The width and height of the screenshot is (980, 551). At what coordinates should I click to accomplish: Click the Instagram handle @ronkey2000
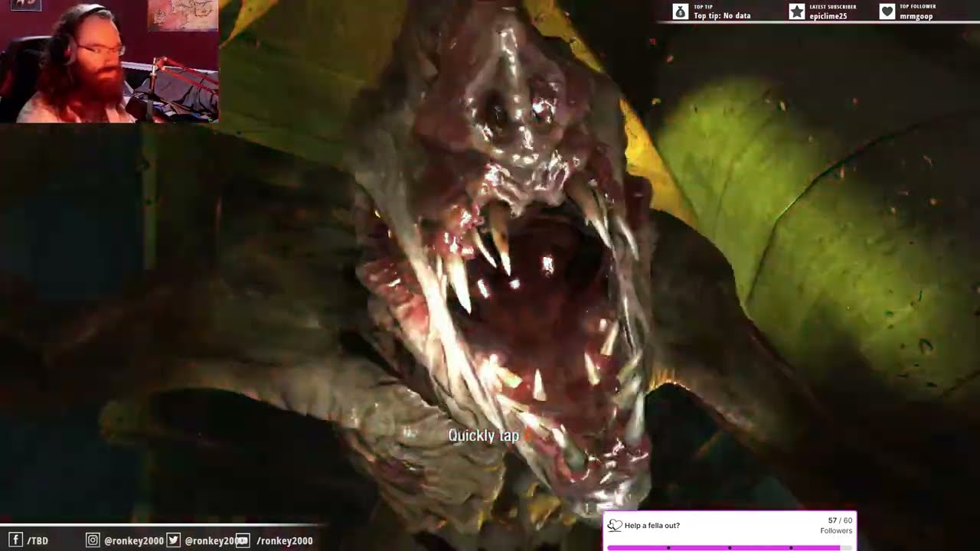pyautogui.click(x=134, y=541)
